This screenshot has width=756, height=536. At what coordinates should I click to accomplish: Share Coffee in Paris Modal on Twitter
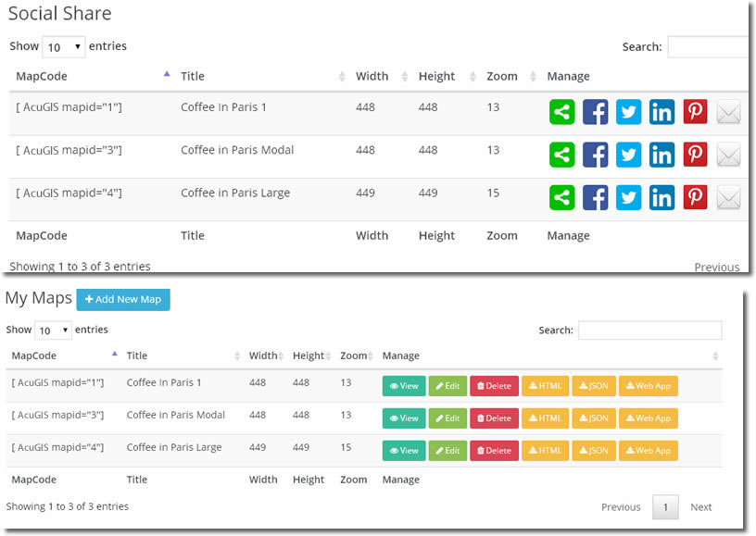(x=628, y=155)
